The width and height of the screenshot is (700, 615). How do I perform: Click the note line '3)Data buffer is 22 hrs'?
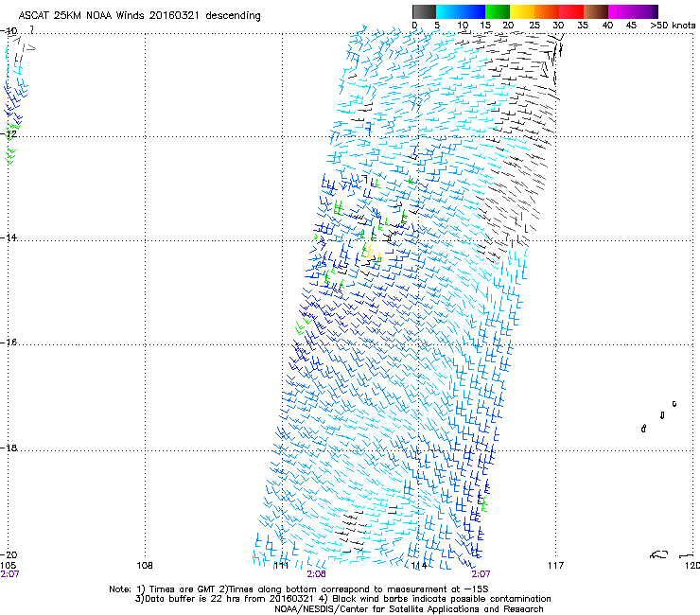(342, 599)
